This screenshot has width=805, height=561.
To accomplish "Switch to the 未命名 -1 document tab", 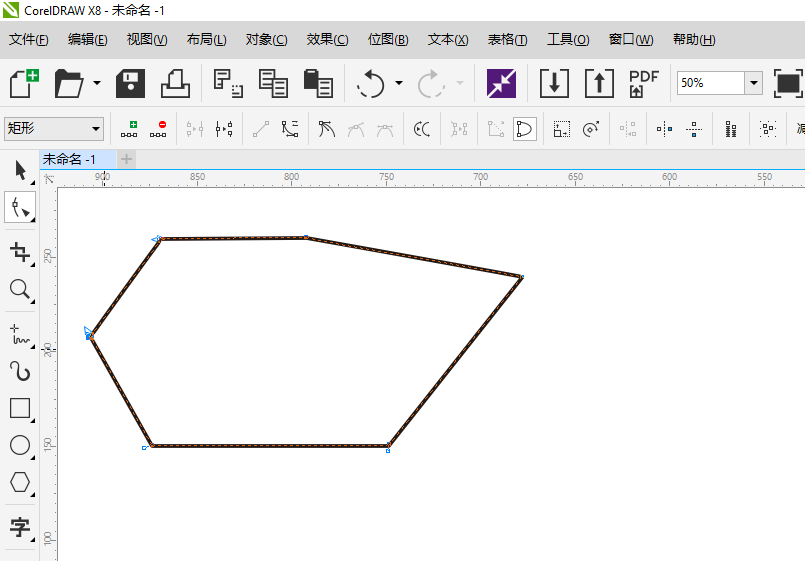I will pyautogui.click(x=70, y=159).
